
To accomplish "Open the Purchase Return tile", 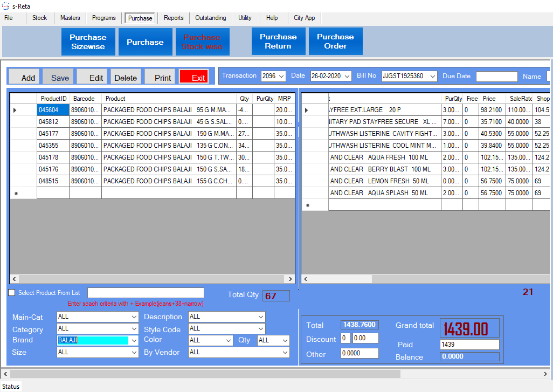I will point(278,42).
